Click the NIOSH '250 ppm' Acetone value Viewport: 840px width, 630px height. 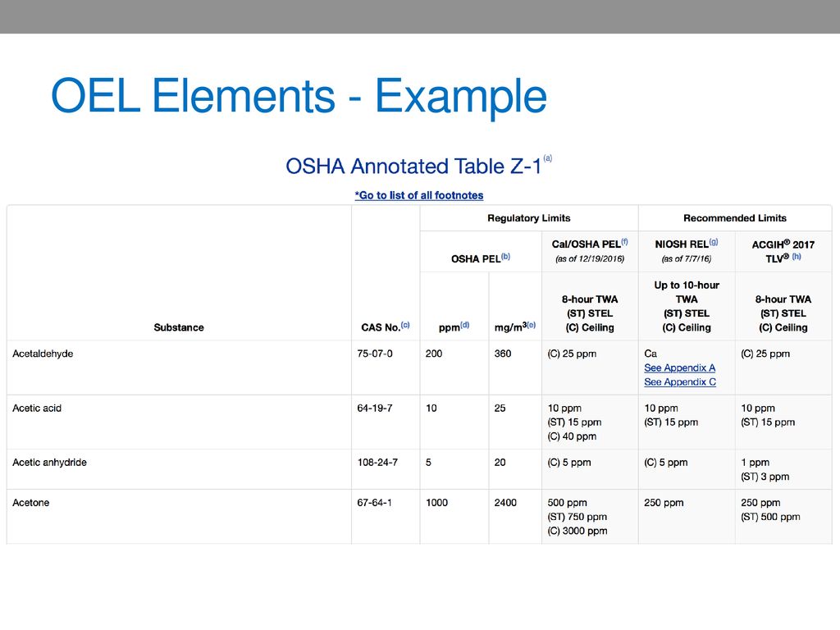pyautogui.click(x=664, y=503)
